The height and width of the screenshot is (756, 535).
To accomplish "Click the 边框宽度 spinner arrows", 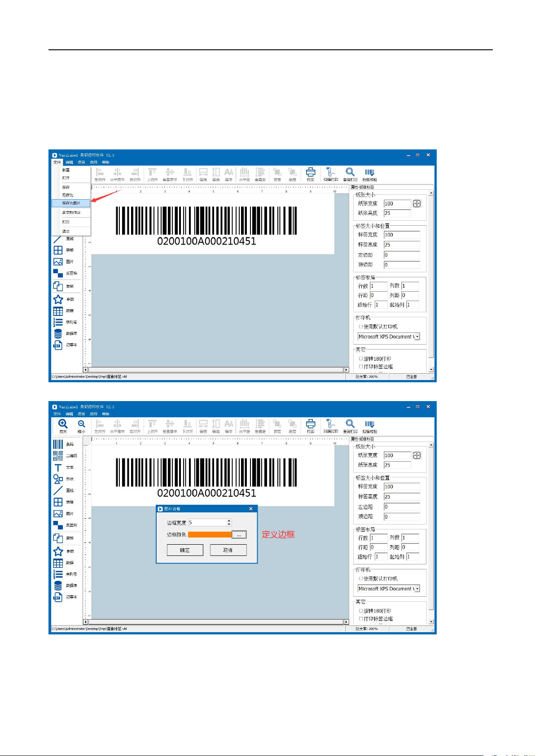I will pos(229,523).
